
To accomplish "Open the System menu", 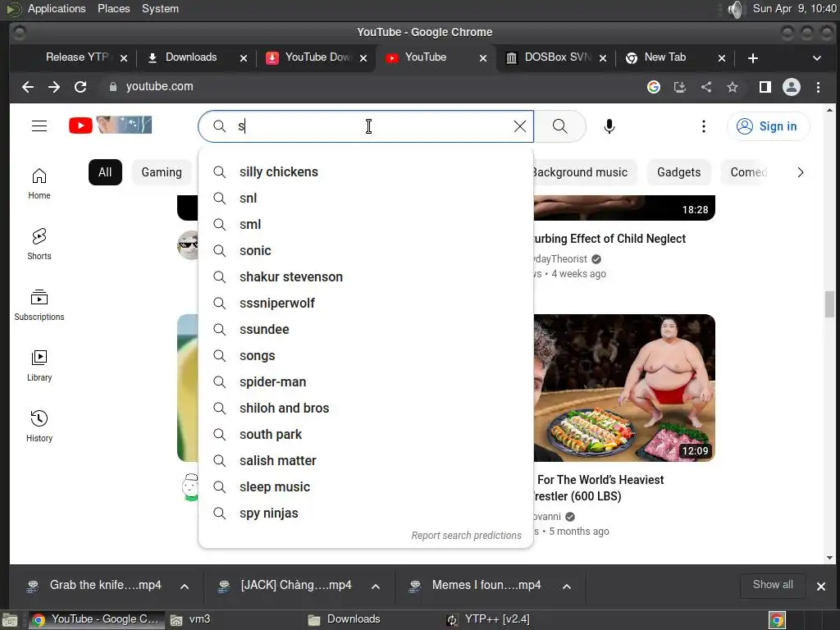I will (x=160, y=8).
